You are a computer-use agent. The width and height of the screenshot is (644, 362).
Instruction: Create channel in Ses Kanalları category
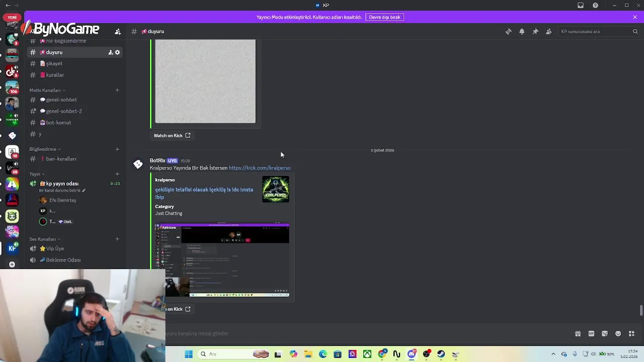click(117, 239)
